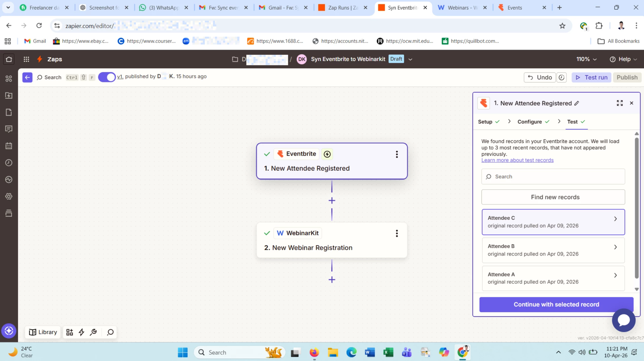Click Continue with selected record
This screenshot has width=644, height=361.
click(556, 304)
